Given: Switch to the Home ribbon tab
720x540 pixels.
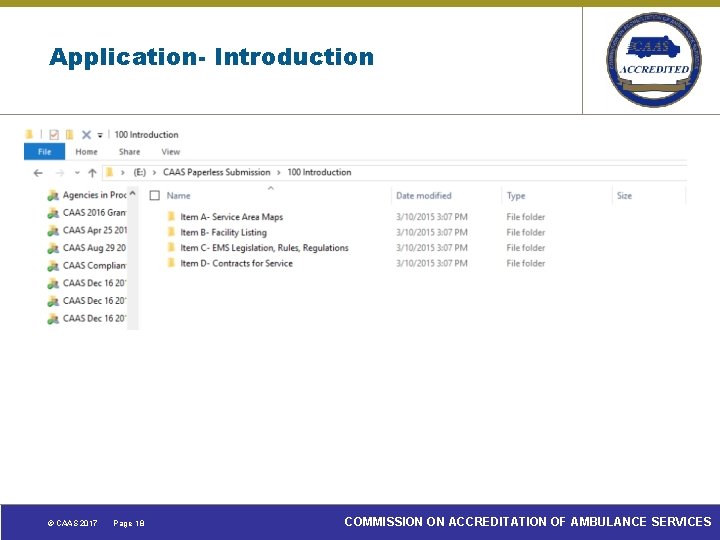Looking at the screenshot, I should (x=86, y=152).
